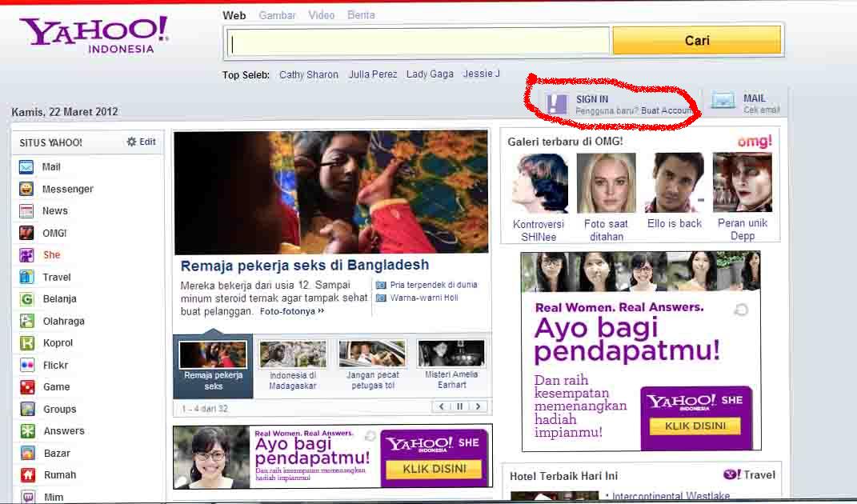Switch to the Berita search tab

361,14
